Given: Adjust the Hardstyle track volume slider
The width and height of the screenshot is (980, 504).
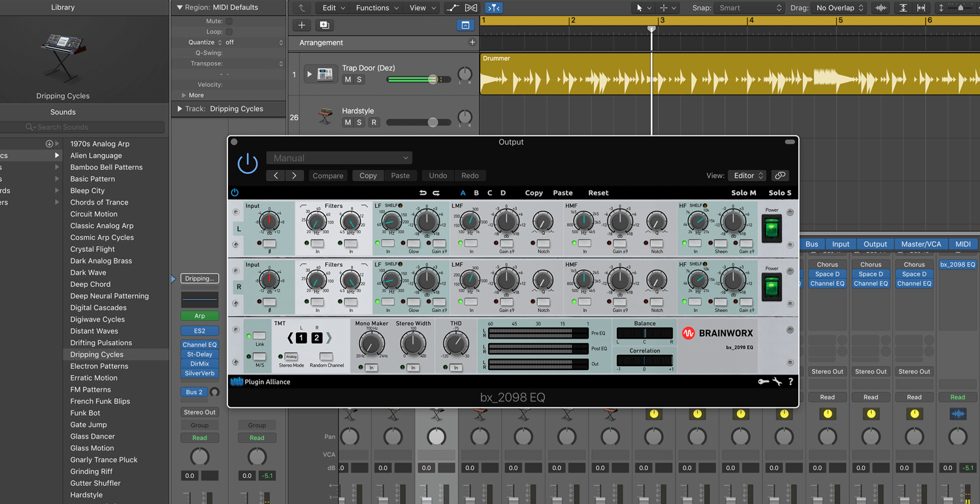Looking at the screenshot, I should 418,122.
